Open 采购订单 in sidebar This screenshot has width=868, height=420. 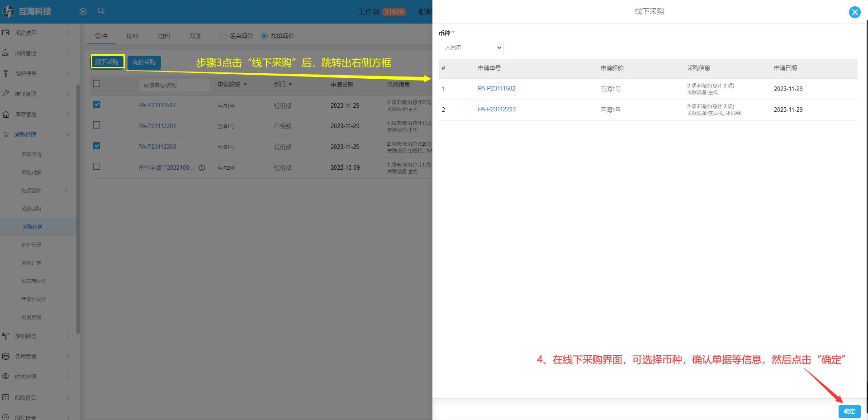tap(31, 263)
